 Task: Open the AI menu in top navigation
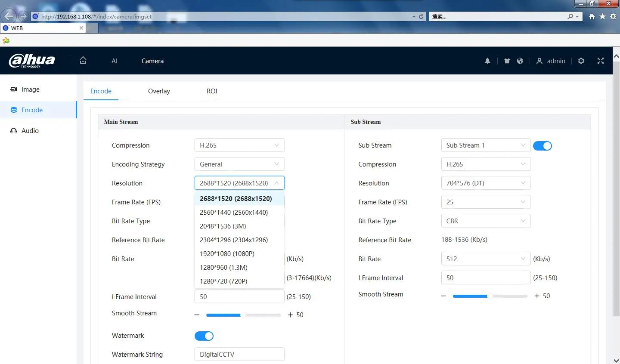(115, 61)
